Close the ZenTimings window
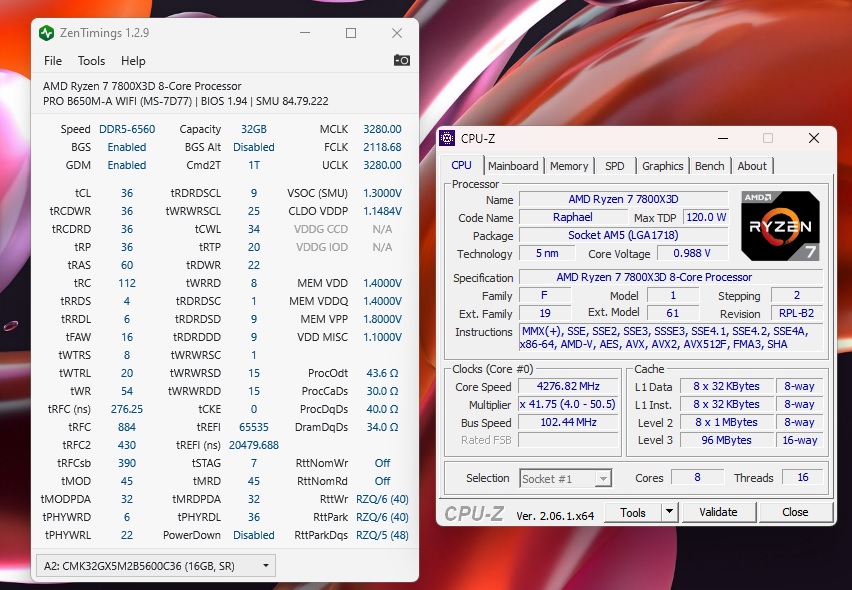This screenshot has width=852, height=590. [397, 33]
